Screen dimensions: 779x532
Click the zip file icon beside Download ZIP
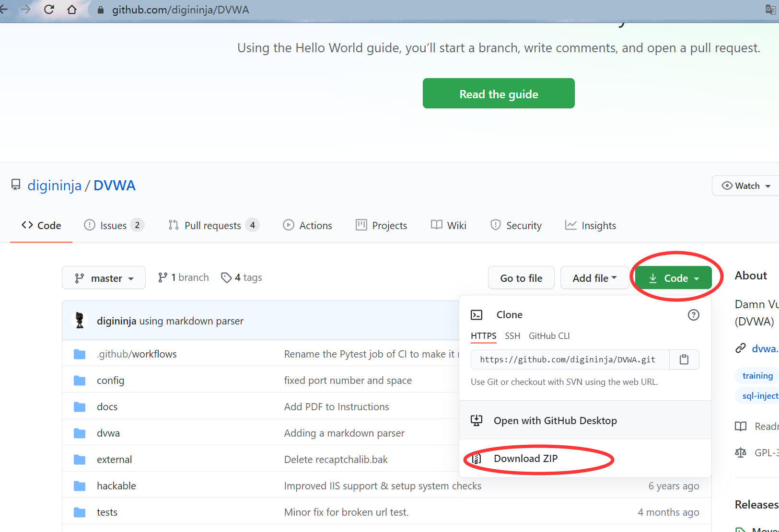(x=477, y=459)
